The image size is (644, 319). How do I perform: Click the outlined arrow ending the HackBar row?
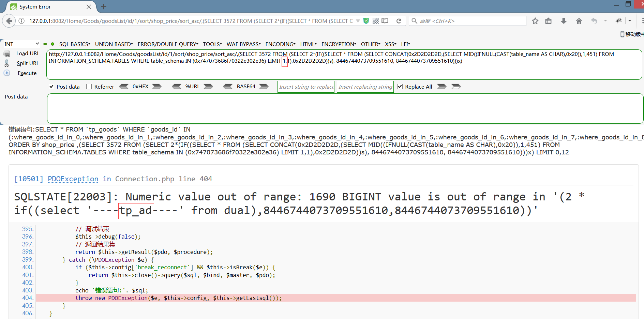456,87
